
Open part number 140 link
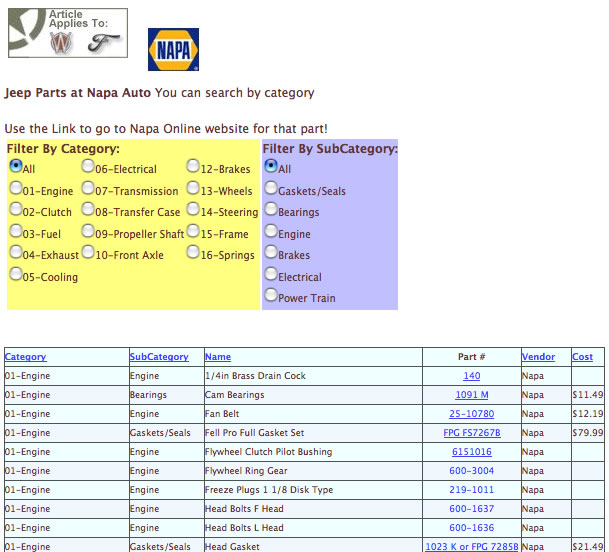pyautogui.click(x=472, y=376)
